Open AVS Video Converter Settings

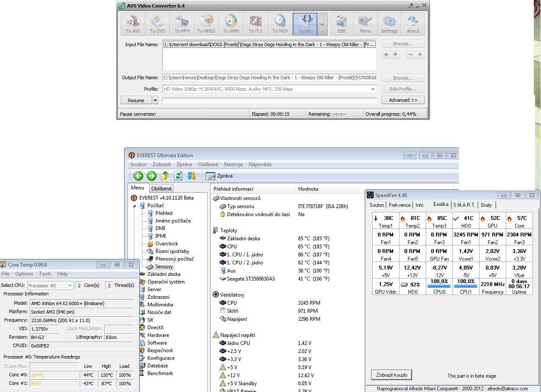[x=389, y=24]
